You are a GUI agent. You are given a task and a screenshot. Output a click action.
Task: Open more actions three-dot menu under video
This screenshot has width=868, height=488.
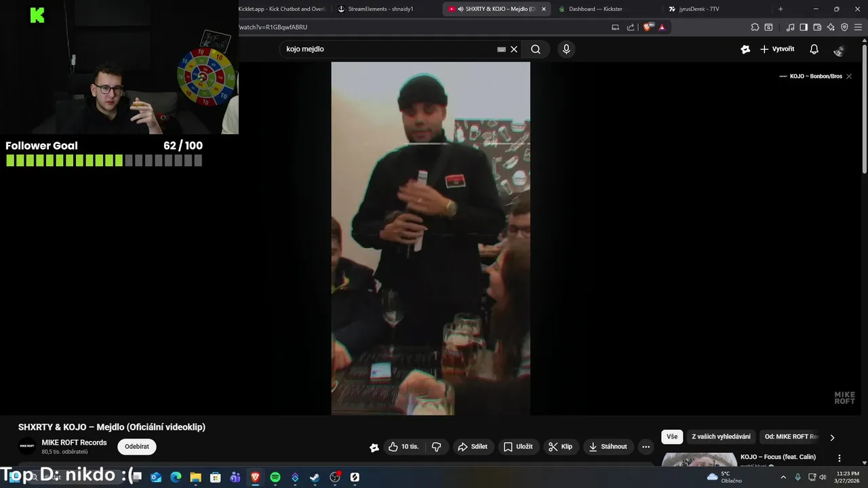(x=646, y=447)
